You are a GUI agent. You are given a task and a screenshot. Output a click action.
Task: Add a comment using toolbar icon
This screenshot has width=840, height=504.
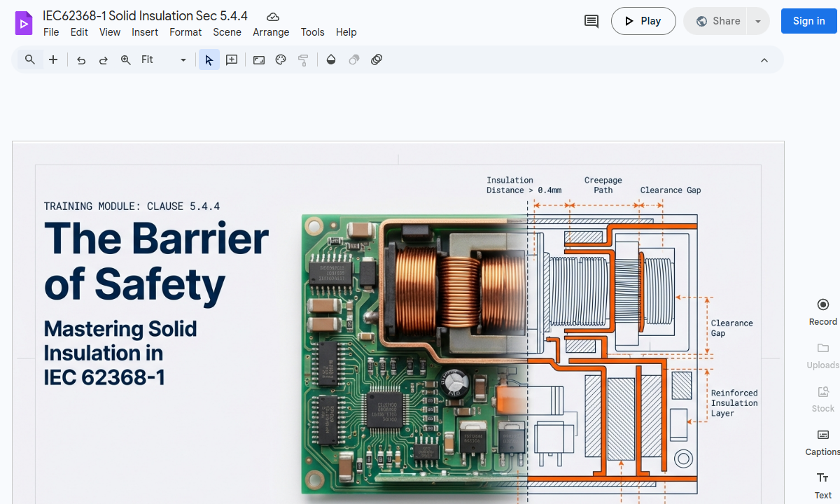[x=232, y=60]
